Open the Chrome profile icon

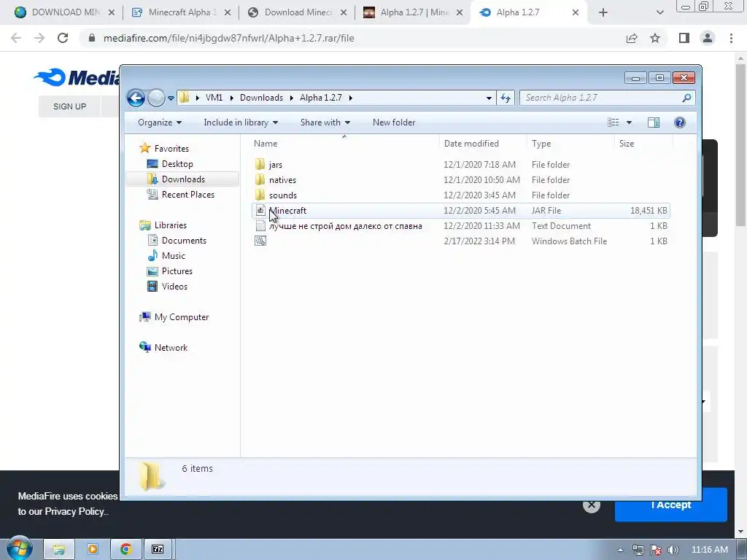[708, 38]
